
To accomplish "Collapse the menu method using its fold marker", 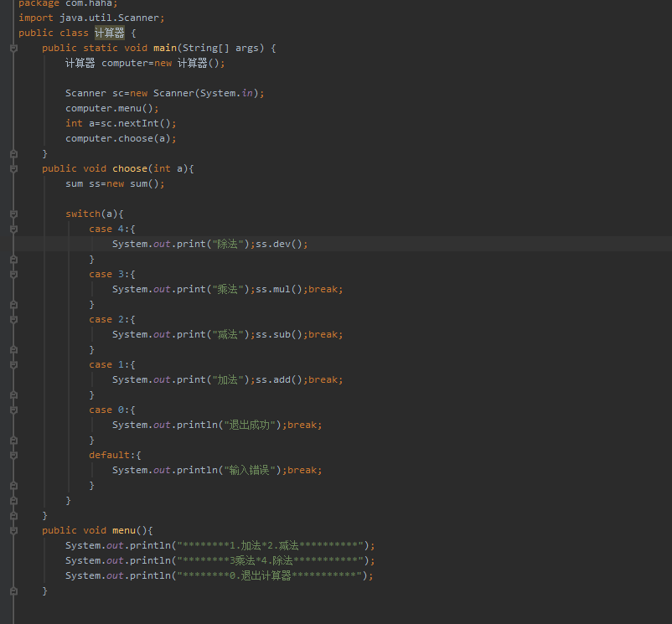I will tap(13, 531).
